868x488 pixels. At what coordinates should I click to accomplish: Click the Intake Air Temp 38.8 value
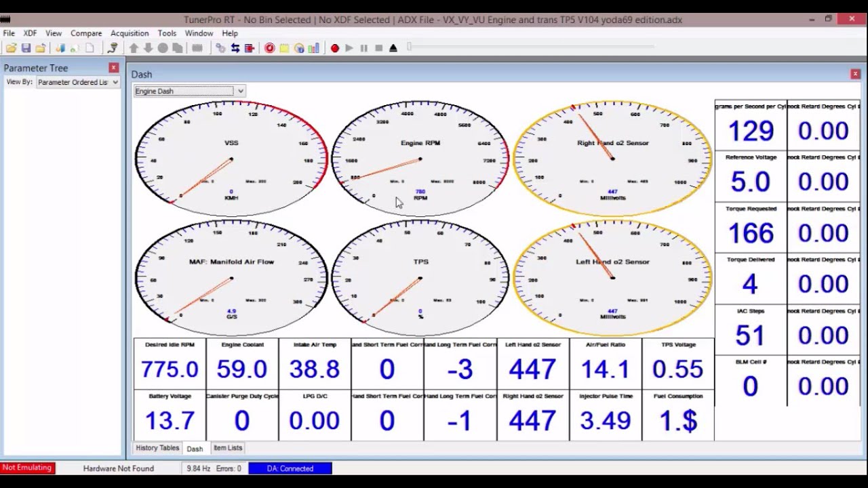(315, 369)
